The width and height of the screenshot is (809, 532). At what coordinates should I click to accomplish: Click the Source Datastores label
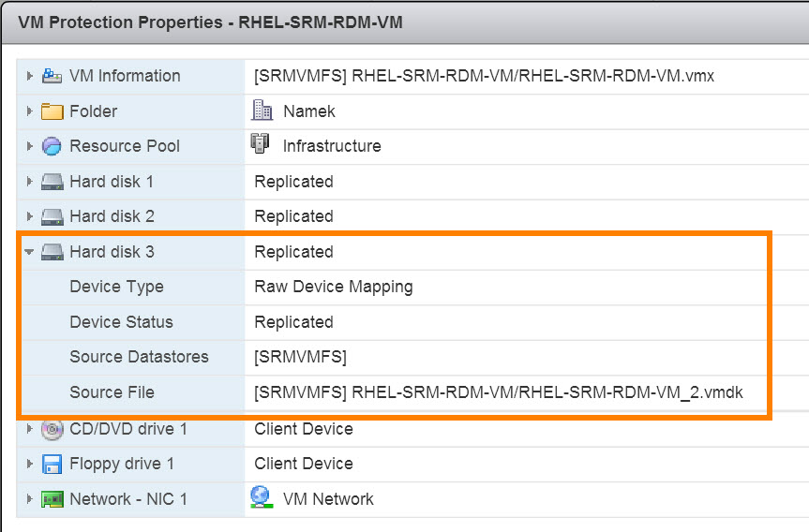(139, 357)
